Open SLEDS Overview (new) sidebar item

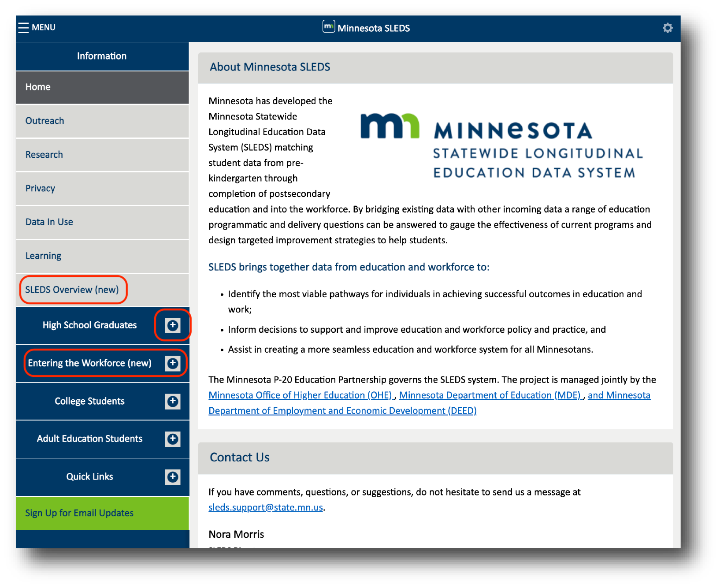click(x=102, y=290)
